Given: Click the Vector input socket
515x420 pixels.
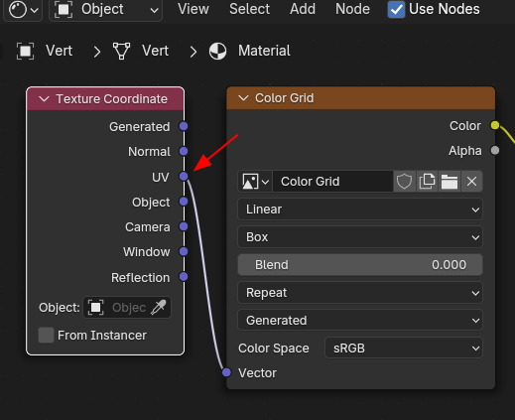Looking at the screenshot, I should [226, 372].
